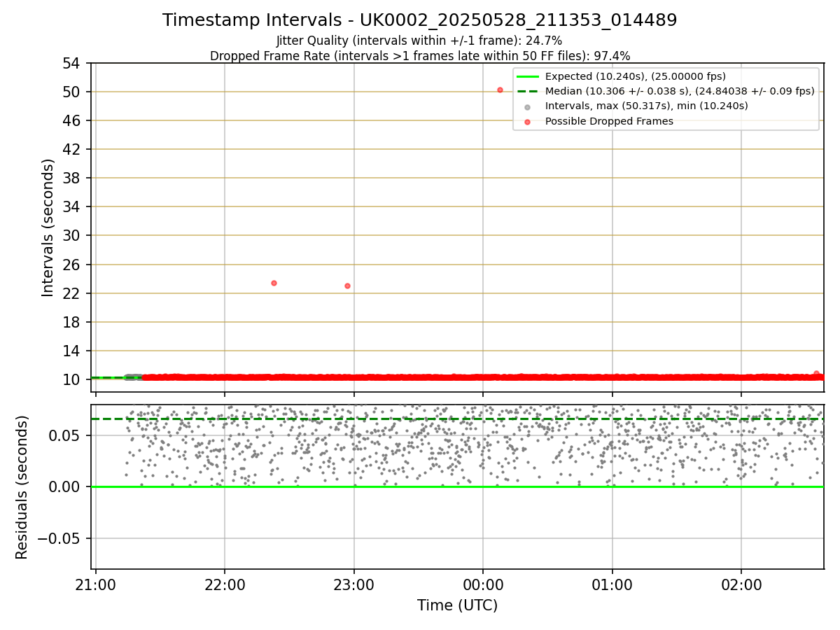The height and width of the screenshot is (630, 840).
Task: Click the dashed green line sample in legend
Action: tap(527, 91)
